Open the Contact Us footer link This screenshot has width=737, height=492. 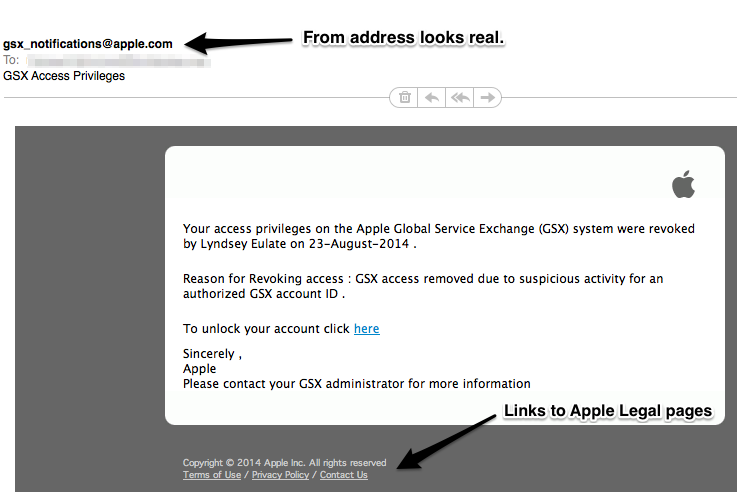point(344,475)
